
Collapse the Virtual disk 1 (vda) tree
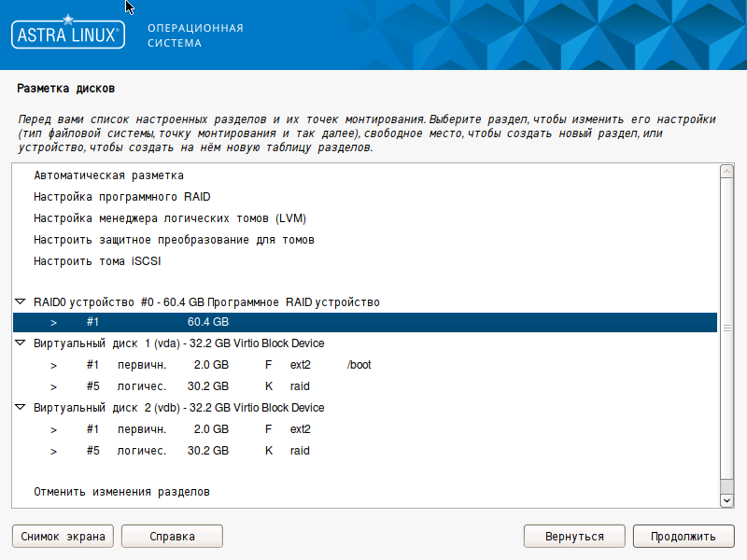tap(21, 343)
